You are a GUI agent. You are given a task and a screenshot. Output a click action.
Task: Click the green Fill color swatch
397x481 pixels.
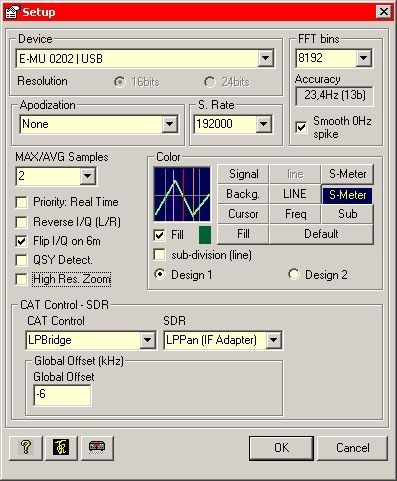(205, 235)
